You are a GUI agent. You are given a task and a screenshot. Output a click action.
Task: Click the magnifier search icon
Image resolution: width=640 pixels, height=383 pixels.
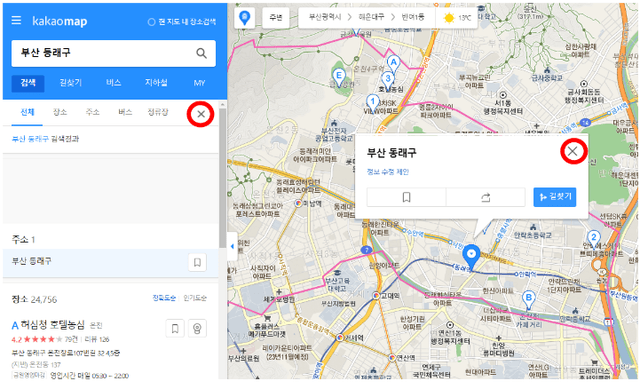pyautogui.click(x=201, y=53)
